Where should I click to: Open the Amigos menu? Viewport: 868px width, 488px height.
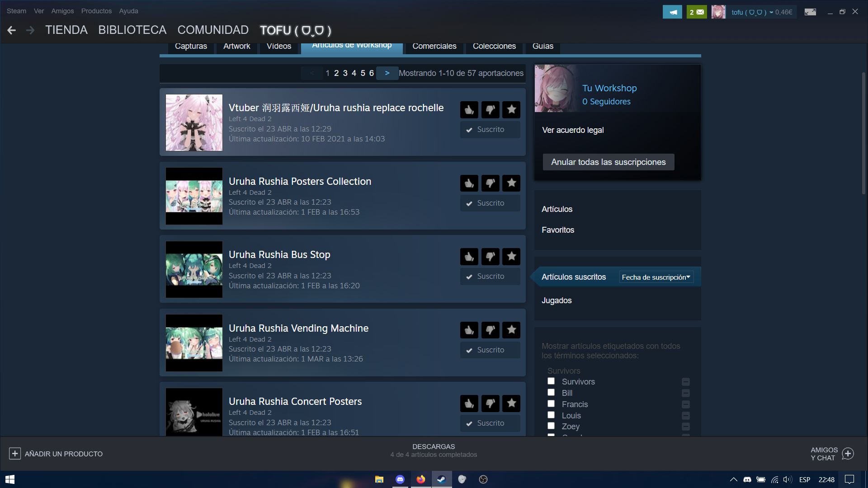click(62, 11)
